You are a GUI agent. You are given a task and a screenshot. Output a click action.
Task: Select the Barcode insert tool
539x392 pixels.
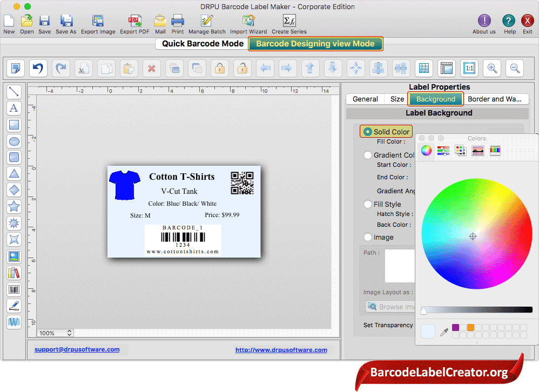(14, 289)
